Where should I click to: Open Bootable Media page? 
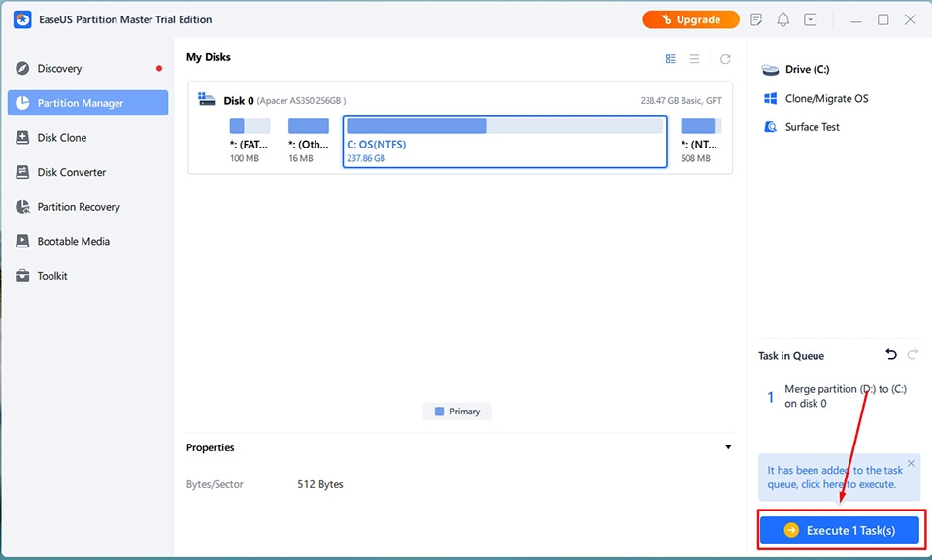tap(88, 241)
